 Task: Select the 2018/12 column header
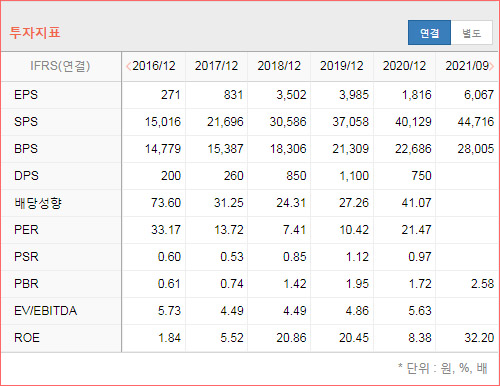279,66
